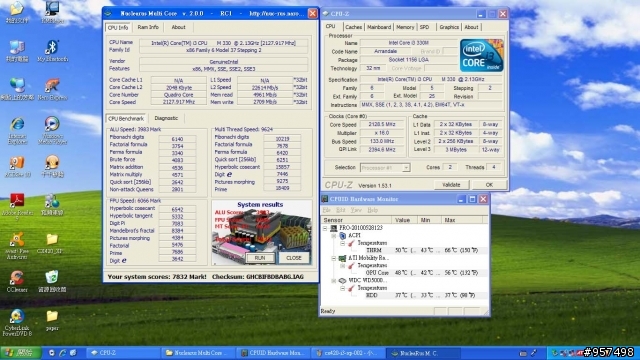Open the Diagnostic tab in Nuclearus
This screenshot has height=360, width=640.
[x=166, y=118]
